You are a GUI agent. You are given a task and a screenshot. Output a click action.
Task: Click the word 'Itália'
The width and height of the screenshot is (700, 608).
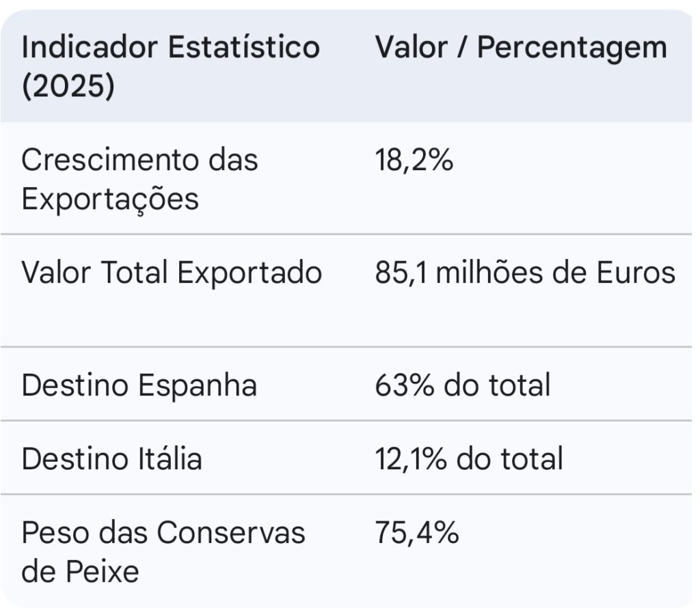click(x=166, y=458)
